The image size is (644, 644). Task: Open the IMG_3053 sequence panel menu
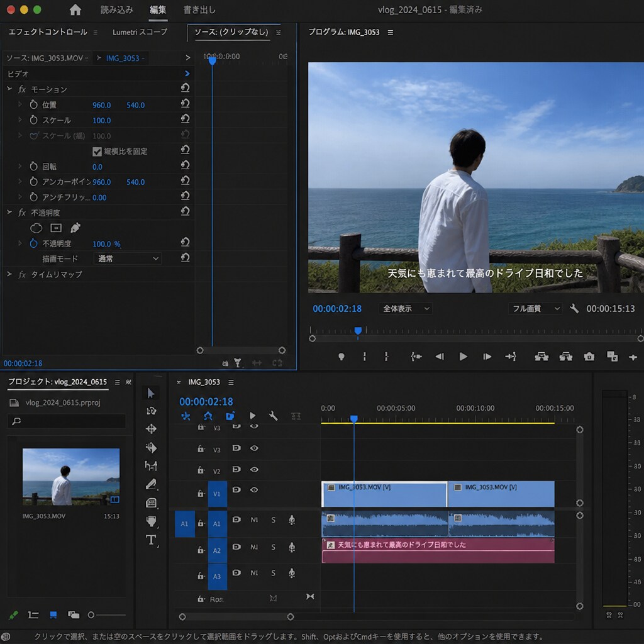click(231, 382)
